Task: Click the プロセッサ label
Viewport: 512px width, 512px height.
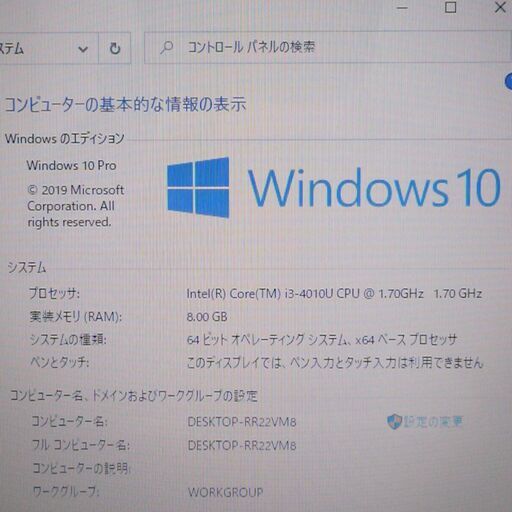Action: [x=54, y=293]
